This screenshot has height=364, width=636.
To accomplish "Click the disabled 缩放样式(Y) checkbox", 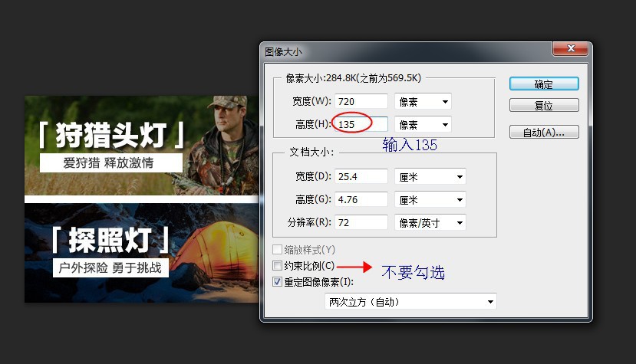I will [278, 249].
